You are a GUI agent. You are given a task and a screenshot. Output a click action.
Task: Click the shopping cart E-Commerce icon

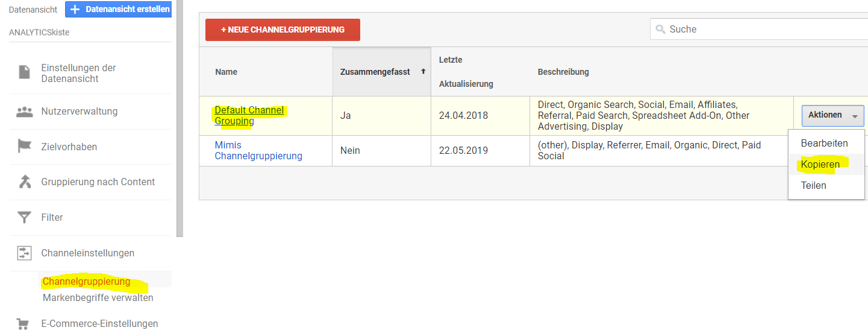(x=24, y=324)
